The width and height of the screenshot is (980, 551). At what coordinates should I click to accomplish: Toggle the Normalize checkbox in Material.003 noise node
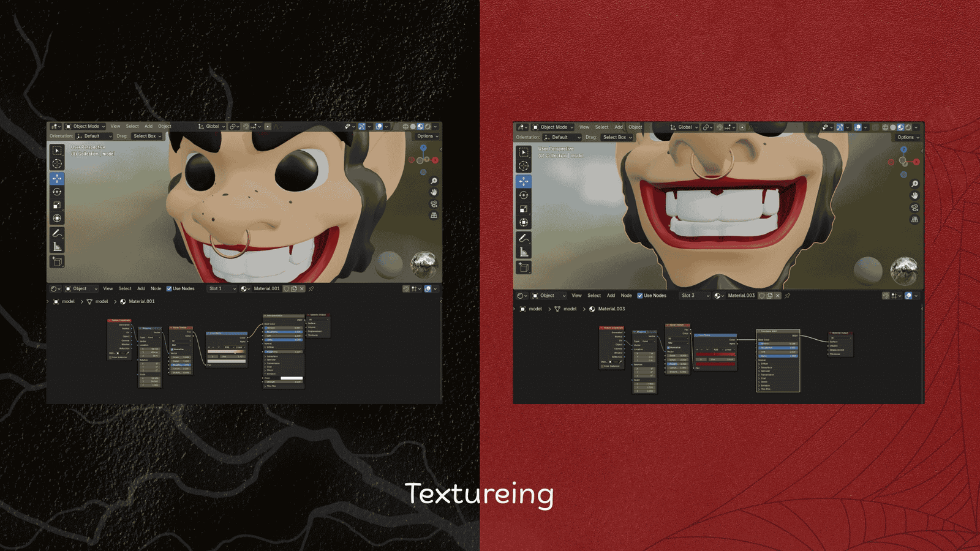tap(669, 348)
